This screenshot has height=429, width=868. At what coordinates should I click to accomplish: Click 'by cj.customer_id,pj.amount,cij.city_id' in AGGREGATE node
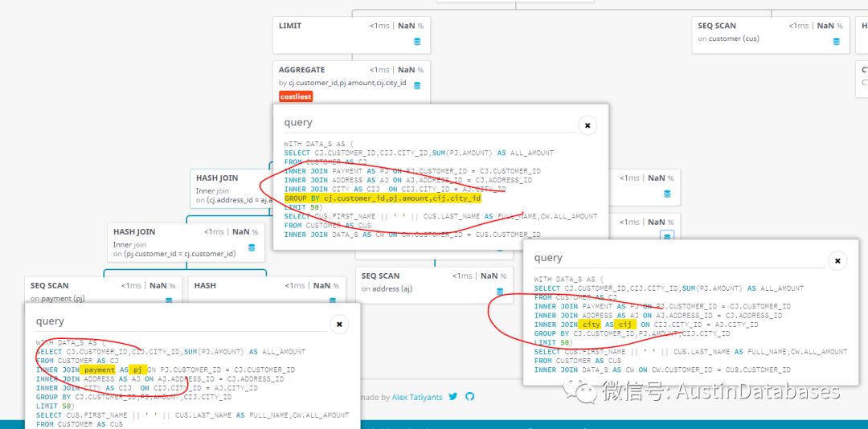342,83
